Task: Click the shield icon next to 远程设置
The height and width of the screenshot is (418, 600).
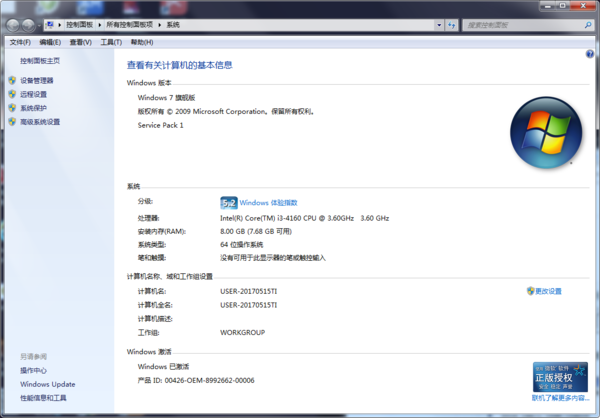Action: 12,94
